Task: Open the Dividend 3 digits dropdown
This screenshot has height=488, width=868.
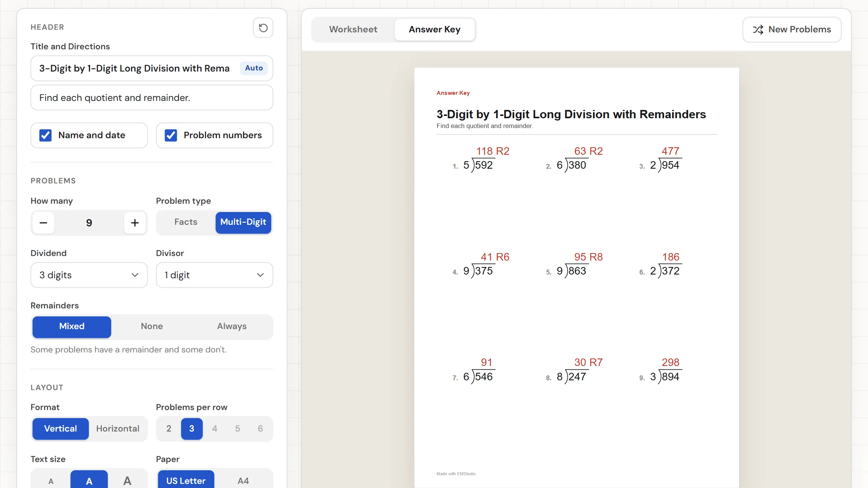Action: pyautogui.click(x=89, y=275)
